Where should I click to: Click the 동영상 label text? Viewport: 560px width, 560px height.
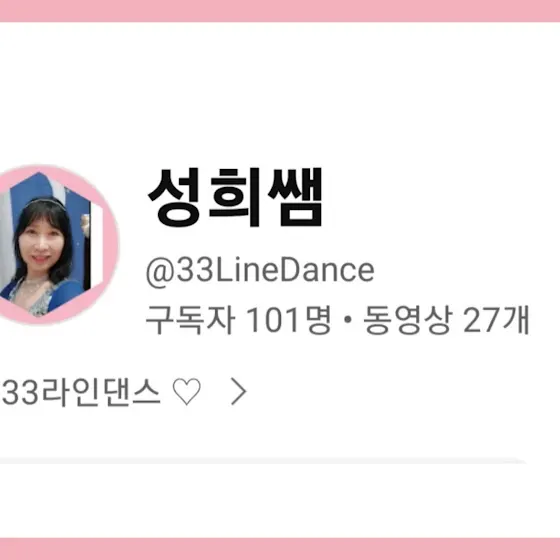[408, 320]
